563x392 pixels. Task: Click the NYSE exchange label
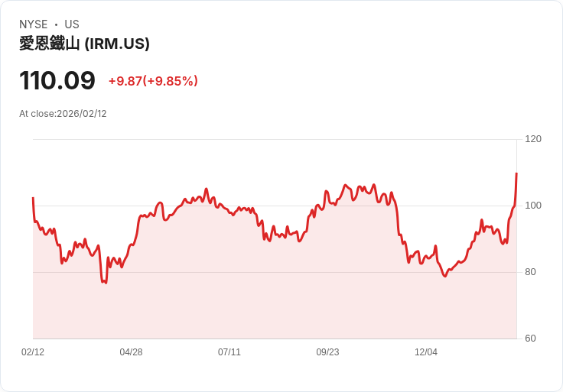click(x=34, y=24)
